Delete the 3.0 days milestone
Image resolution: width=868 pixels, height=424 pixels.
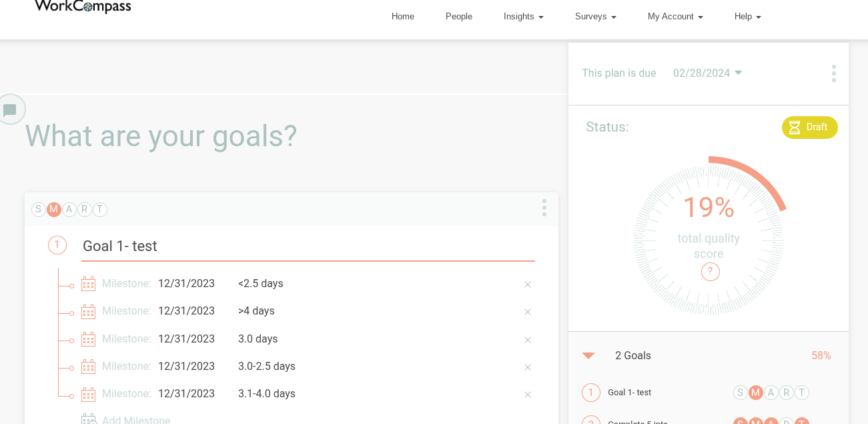[x=528, y=340]
